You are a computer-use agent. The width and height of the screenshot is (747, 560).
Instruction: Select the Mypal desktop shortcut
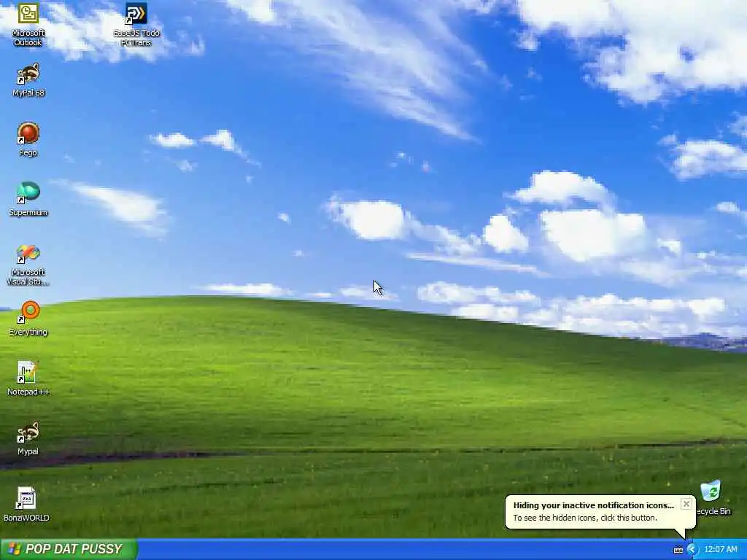pos(28,438)
